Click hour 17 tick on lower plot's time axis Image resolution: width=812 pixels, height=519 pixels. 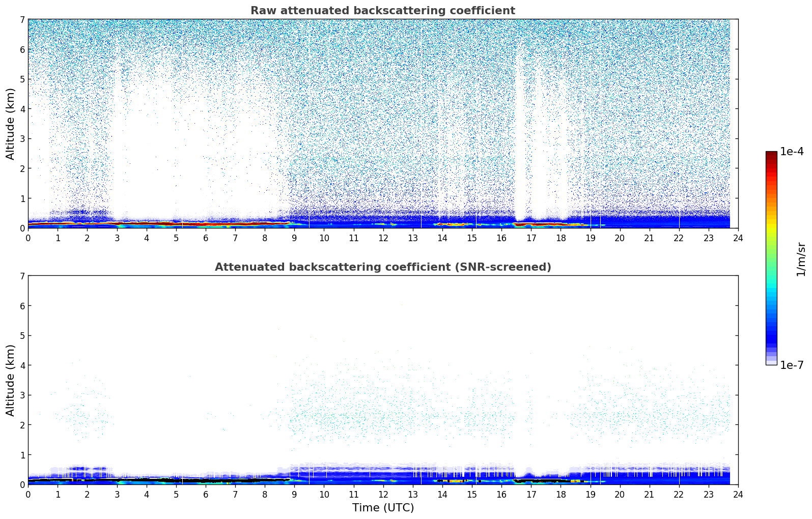[531, 494]
